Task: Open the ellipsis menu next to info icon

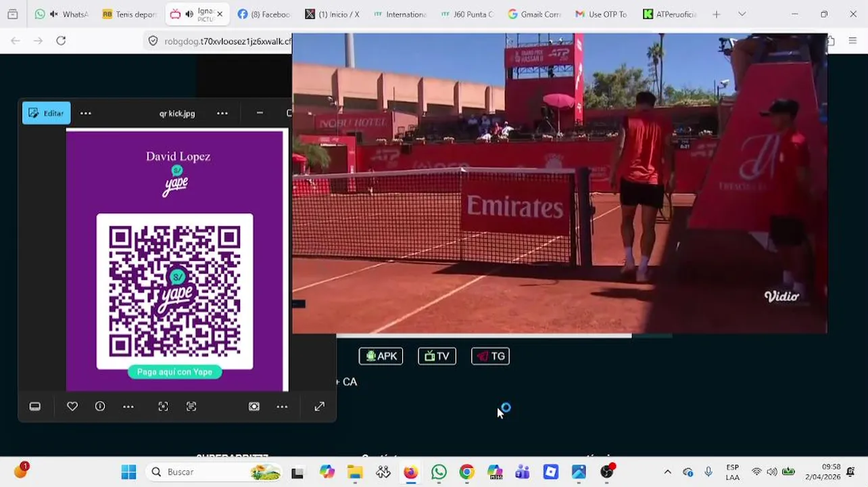Action: 128,407
